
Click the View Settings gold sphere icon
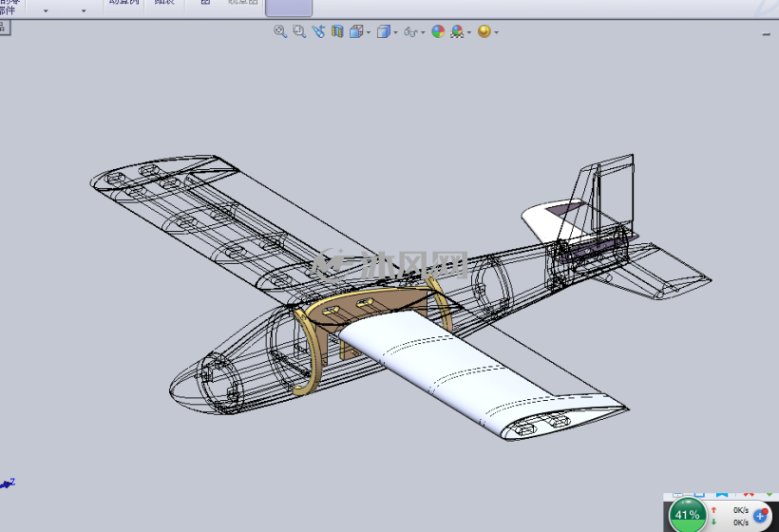484,31
